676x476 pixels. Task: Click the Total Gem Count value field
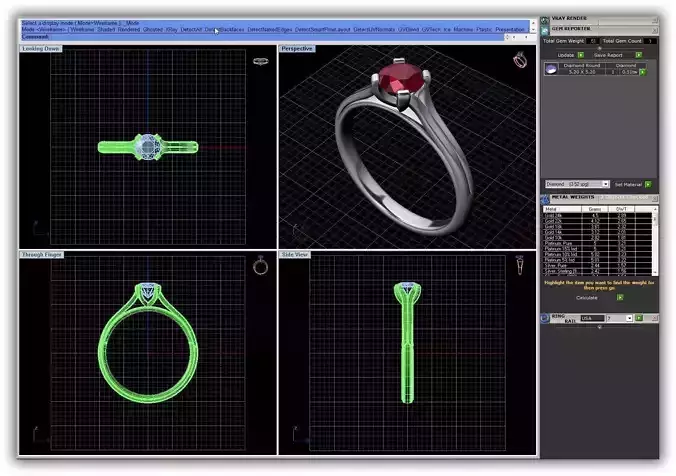tap(650, 41)
